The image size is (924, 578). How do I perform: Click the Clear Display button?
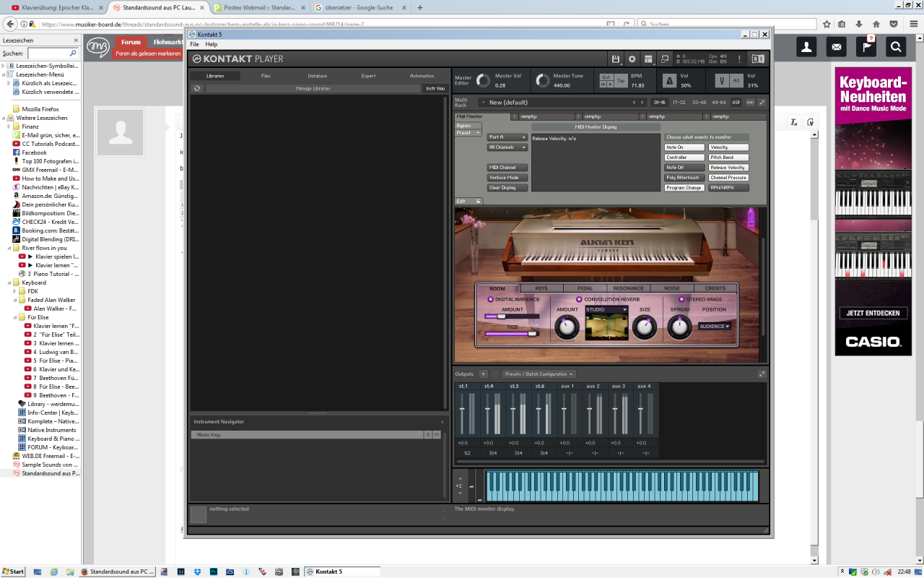pyautogui.click(x=507, y=188)
